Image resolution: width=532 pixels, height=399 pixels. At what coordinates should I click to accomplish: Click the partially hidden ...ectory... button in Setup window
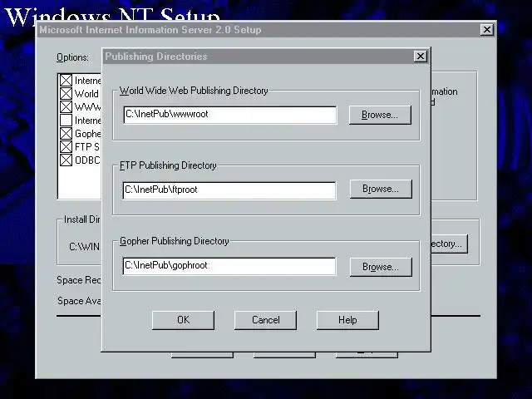pos(449,244)
